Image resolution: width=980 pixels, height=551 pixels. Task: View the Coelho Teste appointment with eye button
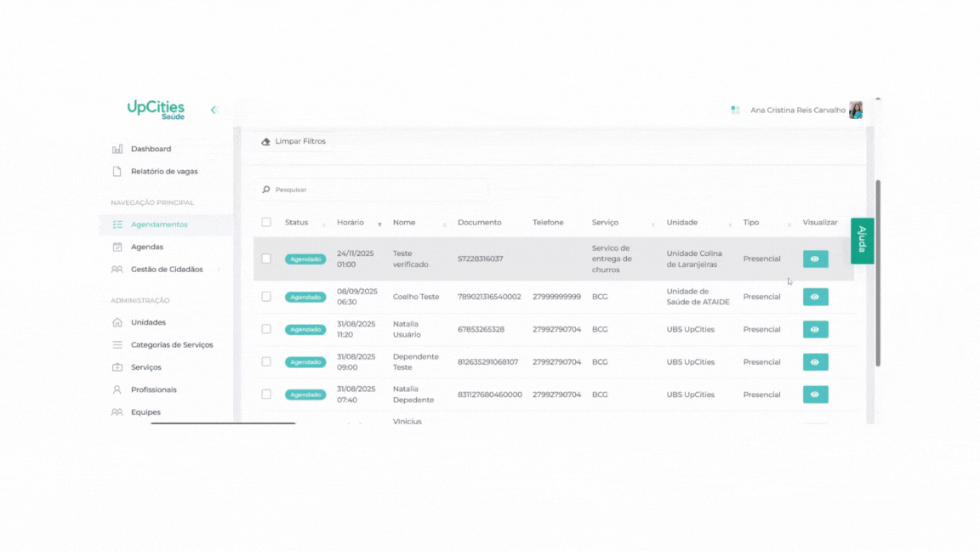click(816, 297)
